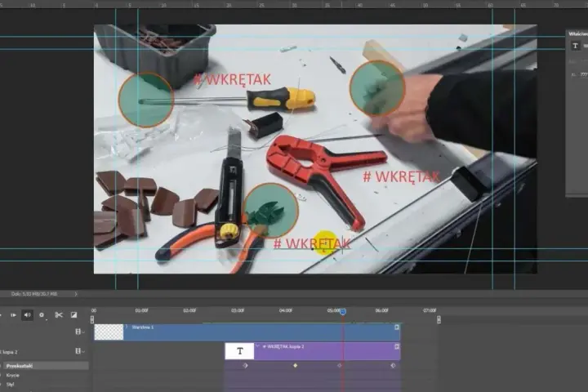Select the Krycie keyframe property
Screen dimensions: 588x392
click(x=13, y=375)
